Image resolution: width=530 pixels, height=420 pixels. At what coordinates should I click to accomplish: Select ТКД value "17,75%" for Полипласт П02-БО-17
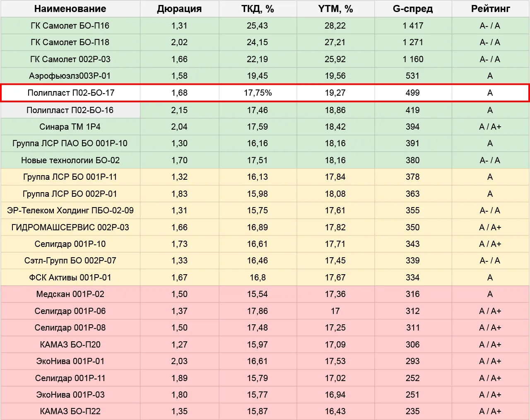pyautogui.click(x=258, y=93)
